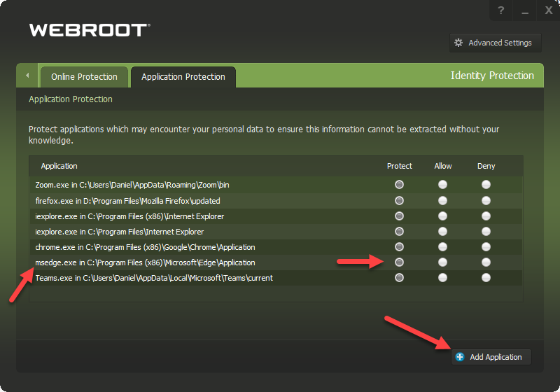This screenshot has height=392, width=560.
Task: Set Zoom.exe to Allow
Action: pos(443,185)
